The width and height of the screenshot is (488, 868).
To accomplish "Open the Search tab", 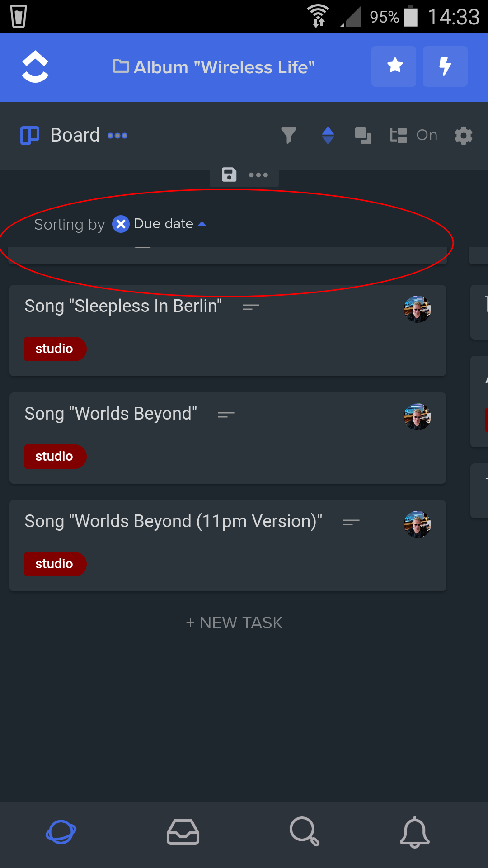I will (x=305, y=831).
